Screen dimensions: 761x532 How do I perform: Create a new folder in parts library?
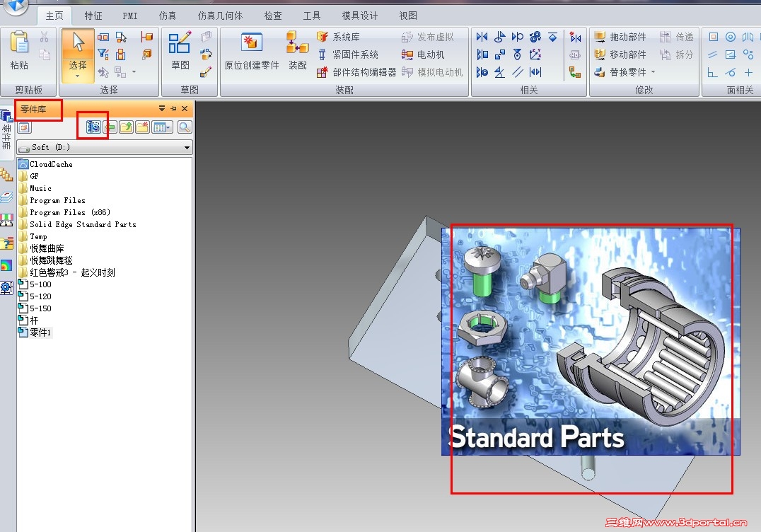[142, 127]
